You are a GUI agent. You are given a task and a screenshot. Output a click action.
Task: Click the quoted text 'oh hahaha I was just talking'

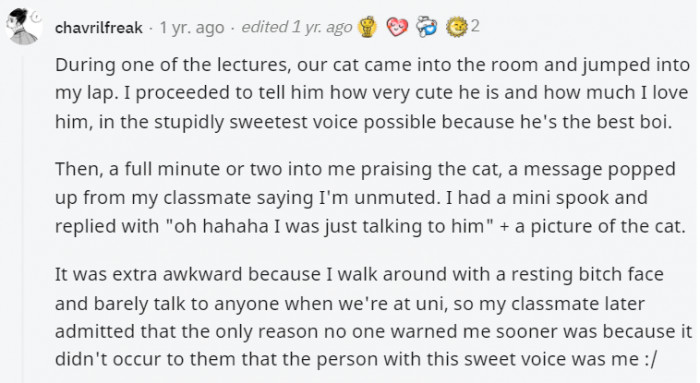tap(297, 226)
